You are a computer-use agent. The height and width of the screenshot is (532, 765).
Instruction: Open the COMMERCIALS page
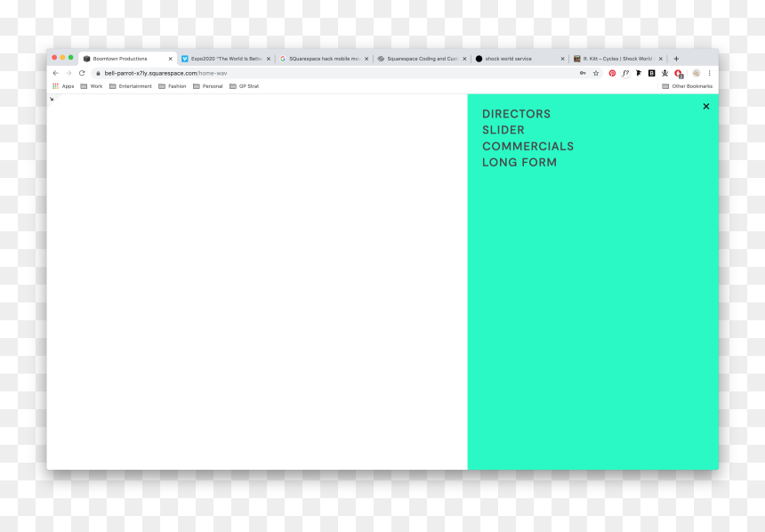click(x=527, y=146)
